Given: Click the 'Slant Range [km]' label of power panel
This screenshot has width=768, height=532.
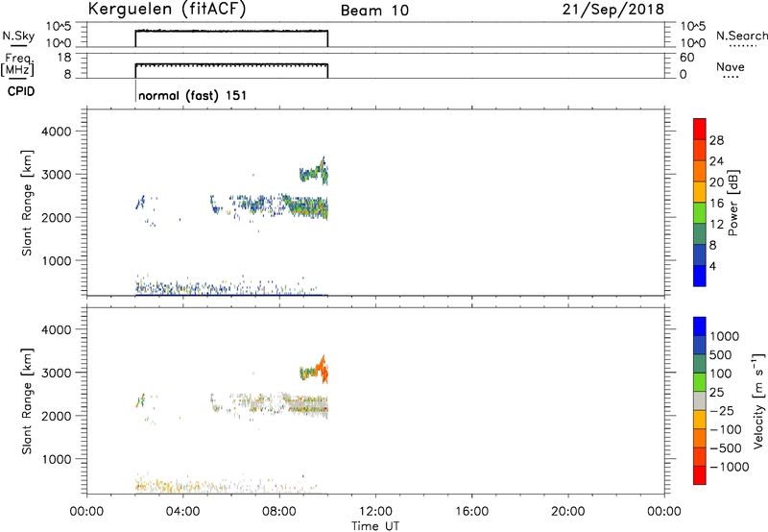Looking at the screenshot, I should click(x=27, y=203).
